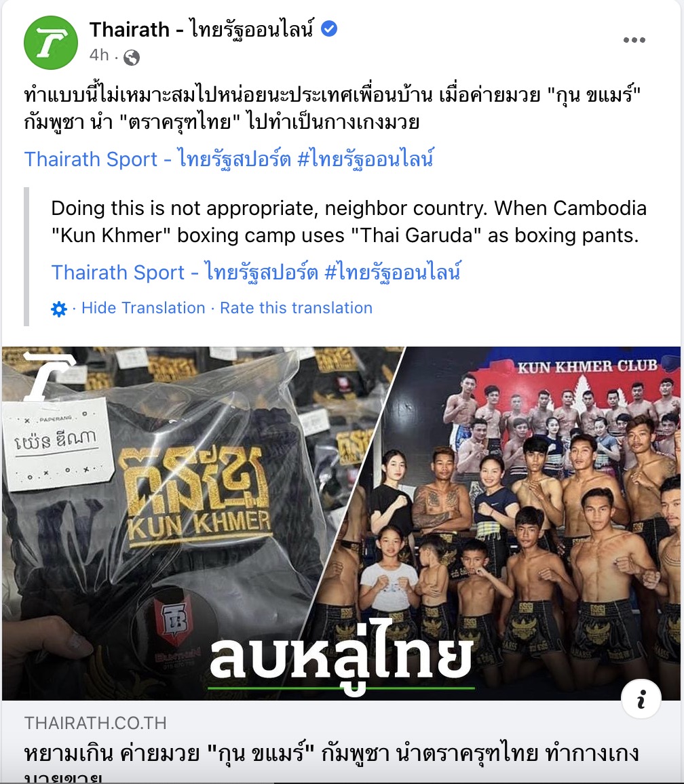684x784 pixels.
Task: Click the Thairath watermark logo on image
Action: pyautogui.click(x=49, y=376)
